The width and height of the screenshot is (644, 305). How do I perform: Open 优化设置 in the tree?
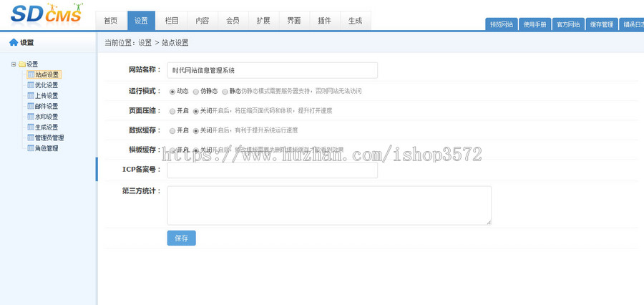[47, 85]
